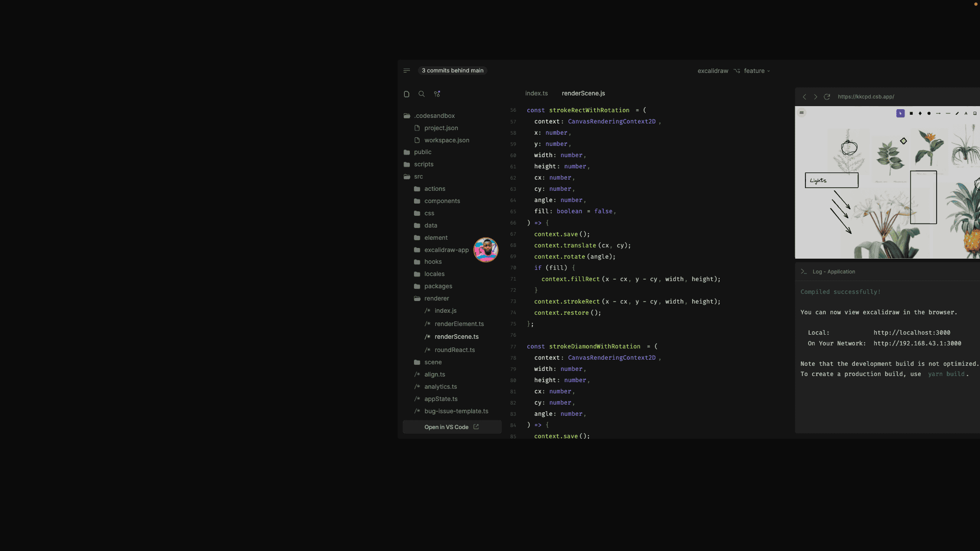This screenshot has width=980, height=551.
Task: Reload the preview browser page
Action: pyautogui.click(x=827, y=96)
